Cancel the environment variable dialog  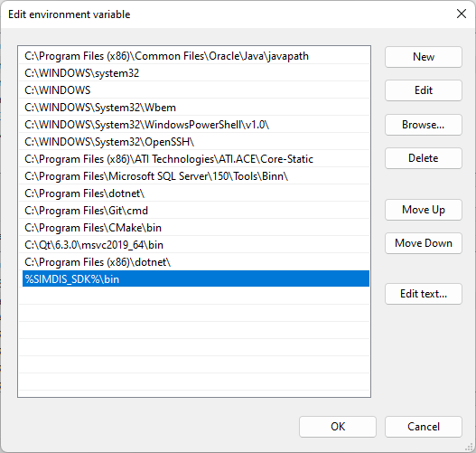[x=424, y=427]
